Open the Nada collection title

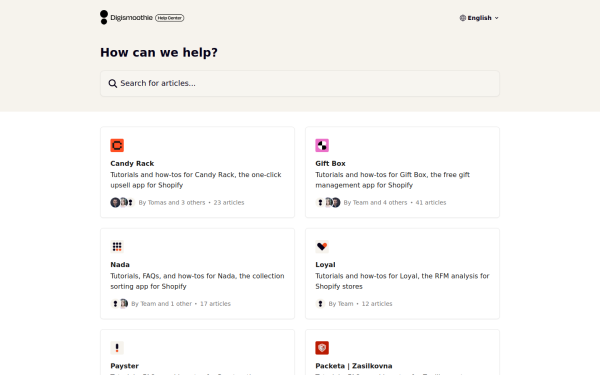tap(120, 265)
